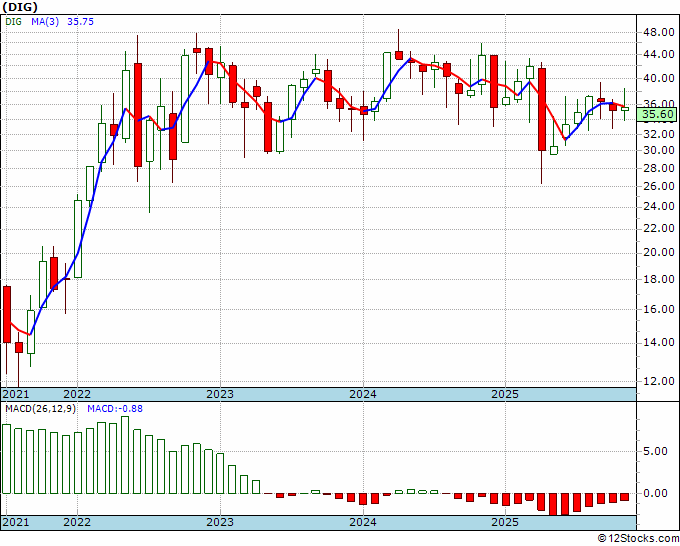
Task: Click the 35.75 moving average value
Action: (x=80, y=22)
